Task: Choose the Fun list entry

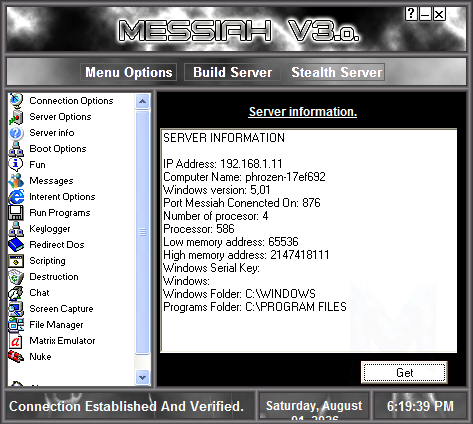Action: click(x=37, y=165)
